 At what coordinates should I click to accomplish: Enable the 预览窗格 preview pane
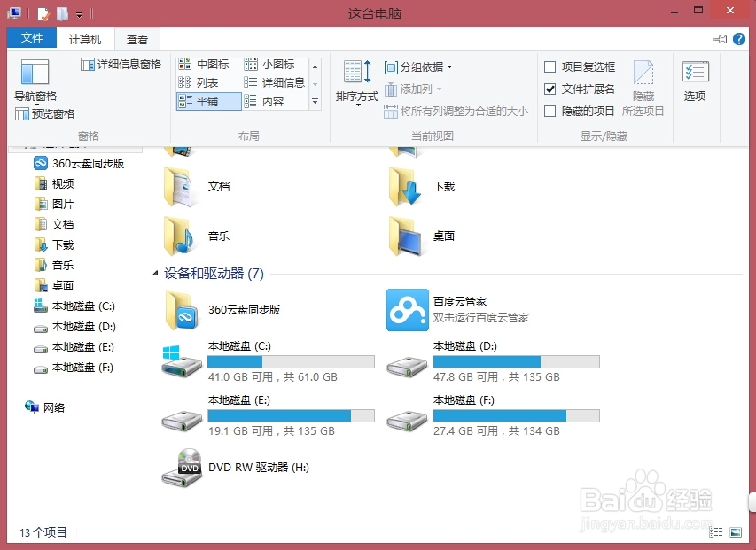click(x=47, y=112)
